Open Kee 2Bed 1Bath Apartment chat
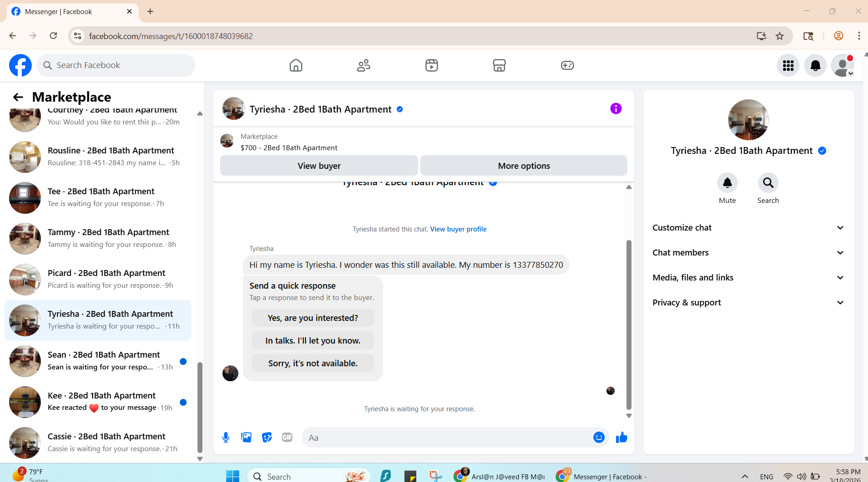868x482 pixels. click(x=98, y=402)
